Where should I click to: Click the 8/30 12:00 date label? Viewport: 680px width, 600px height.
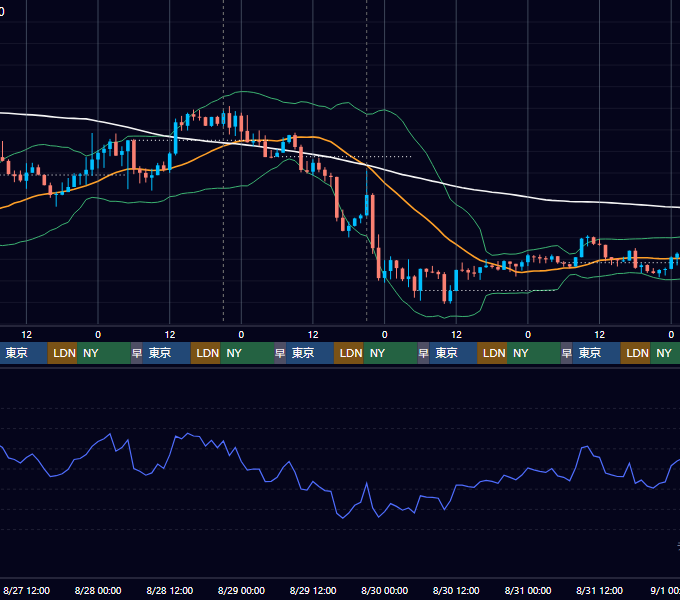coord(456,590)
